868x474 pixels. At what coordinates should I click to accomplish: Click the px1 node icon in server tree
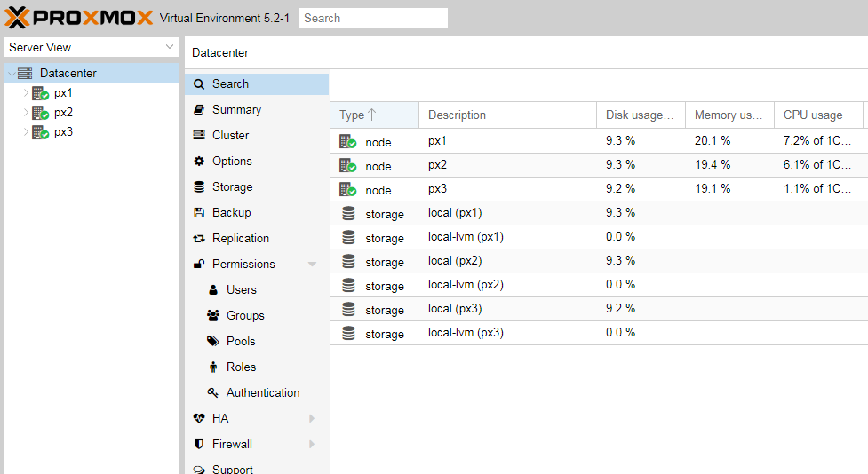click(x=40, y=93)
